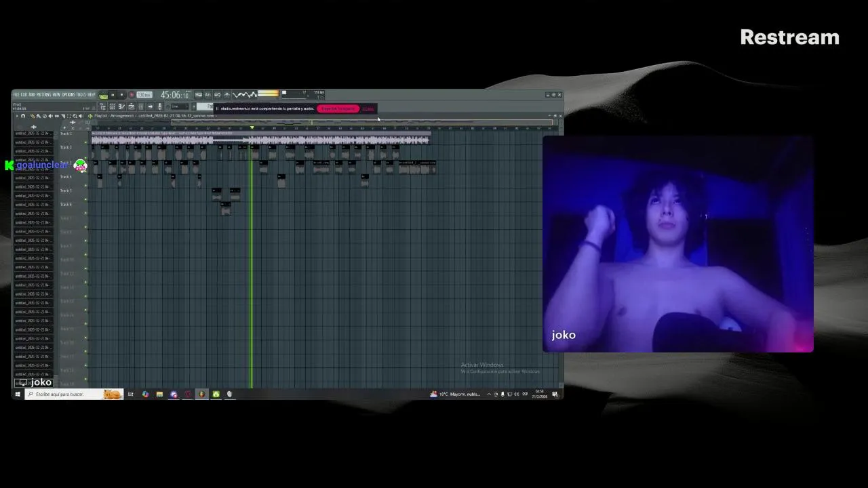
Task: Open the taskbar clock and date
Action: (540, 394)
